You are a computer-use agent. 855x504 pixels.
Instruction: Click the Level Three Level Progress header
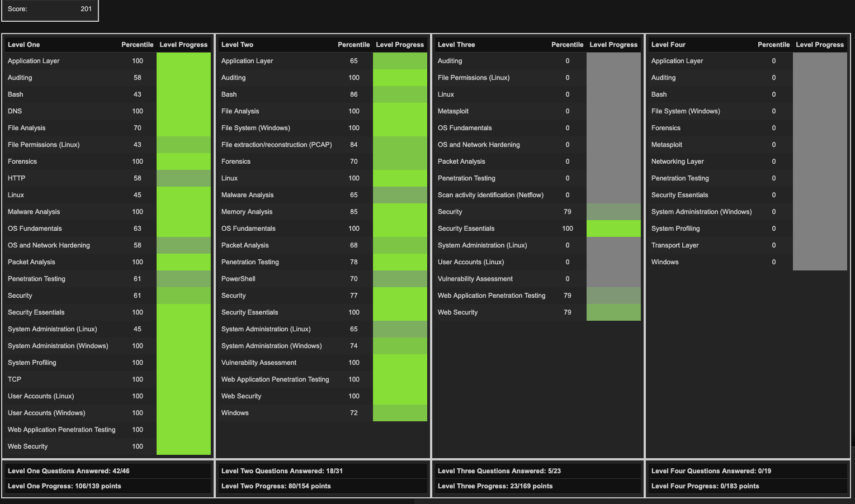point(613,45)
